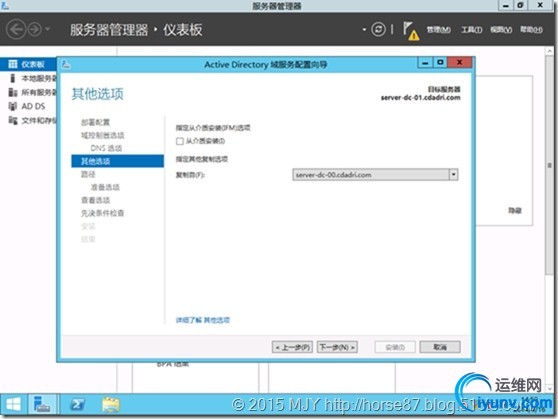Click the refresh icon in Server Manager header
Viewport: 558px width, 419px height.
(378, 29)
